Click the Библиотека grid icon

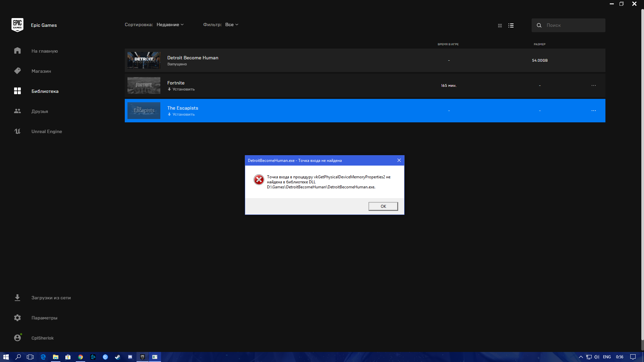tap(17, 91)
